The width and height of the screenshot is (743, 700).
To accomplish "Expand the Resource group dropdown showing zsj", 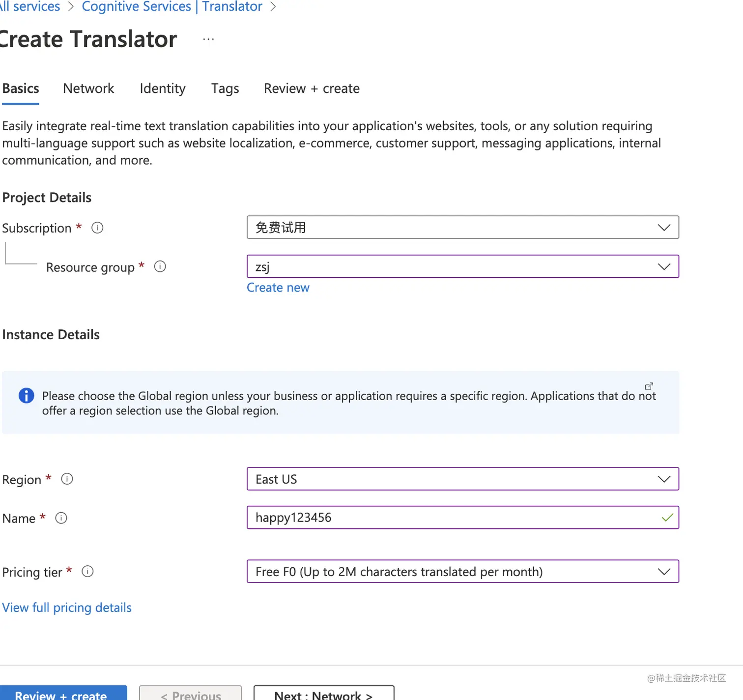I will [463, 266].
